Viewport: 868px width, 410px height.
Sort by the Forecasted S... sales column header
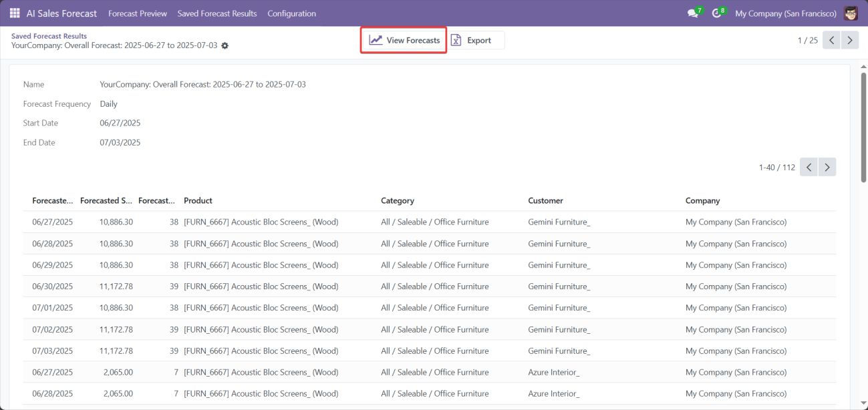(x=106, y=200)
